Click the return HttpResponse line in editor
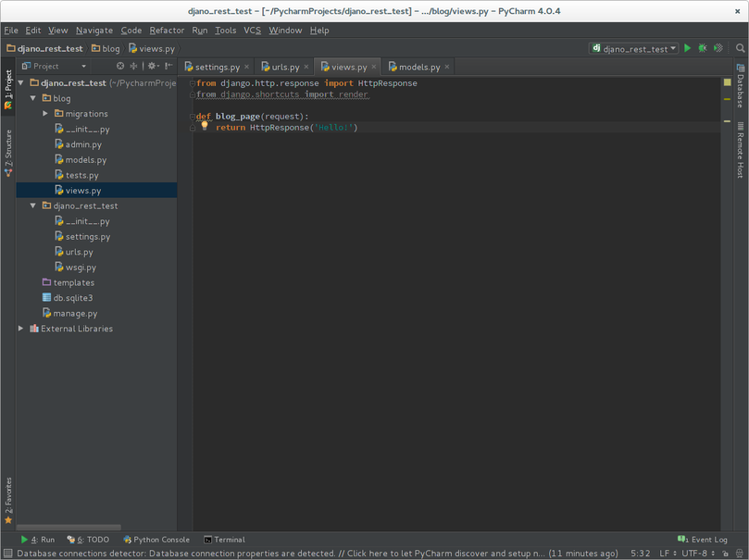 287,128
